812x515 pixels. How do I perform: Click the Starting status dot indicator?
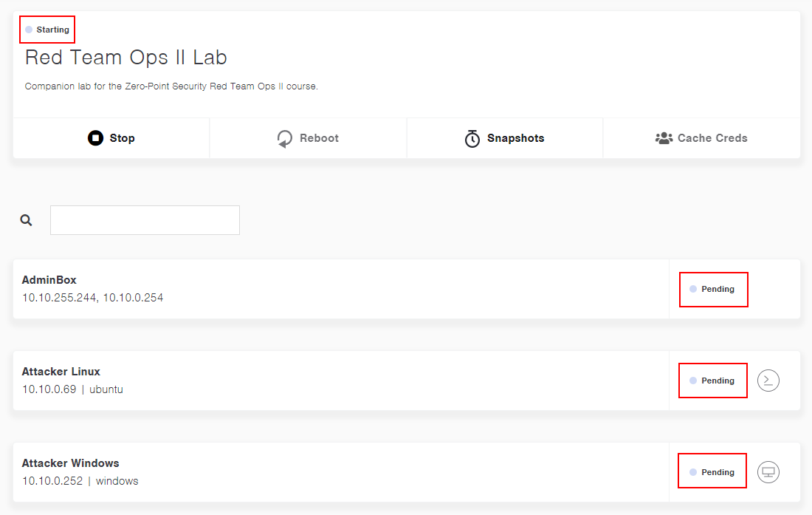click(29, 30)
